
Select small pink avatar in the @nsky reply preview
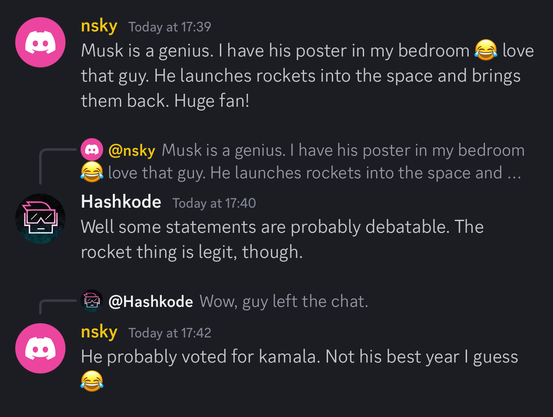[x=92, y=150]
